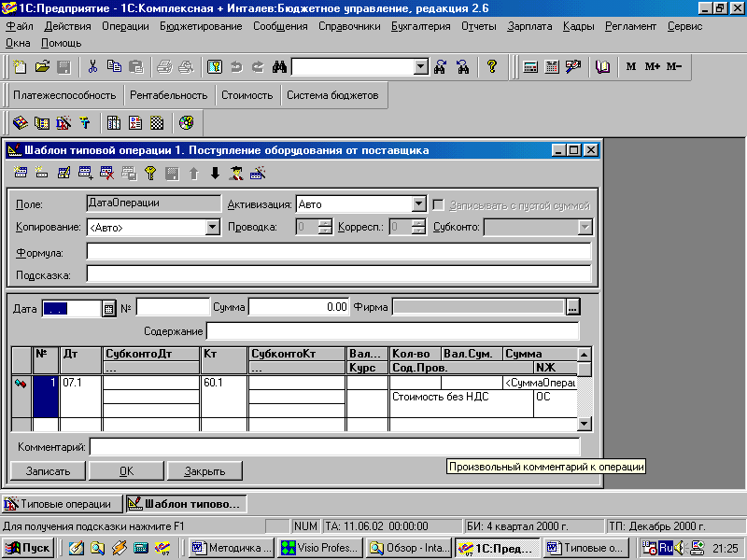
Task: Open the Бухгалтерия menu
Action: [421, 26]
